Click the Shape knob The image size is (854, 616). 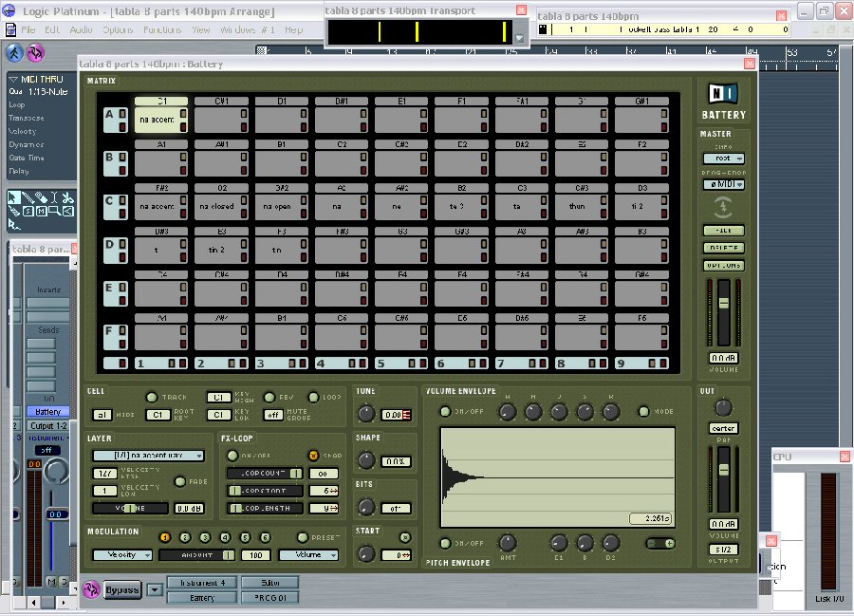365,460
